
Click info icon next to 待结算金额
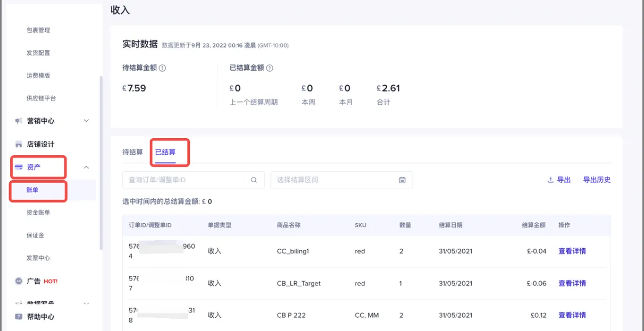[163, 68]
